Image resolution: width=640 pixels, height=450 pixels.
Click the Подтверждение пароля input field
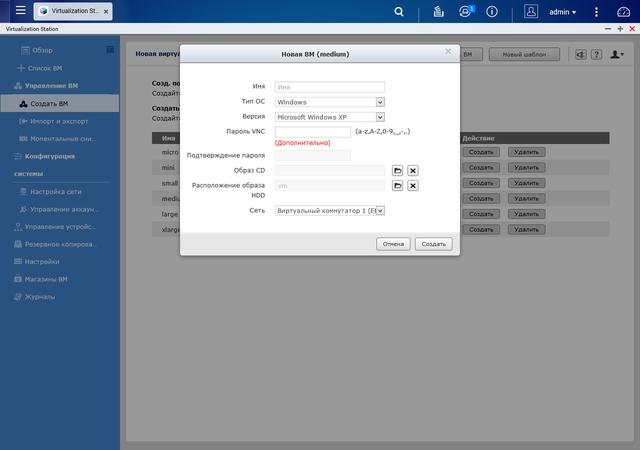click(x=313, y=155)
